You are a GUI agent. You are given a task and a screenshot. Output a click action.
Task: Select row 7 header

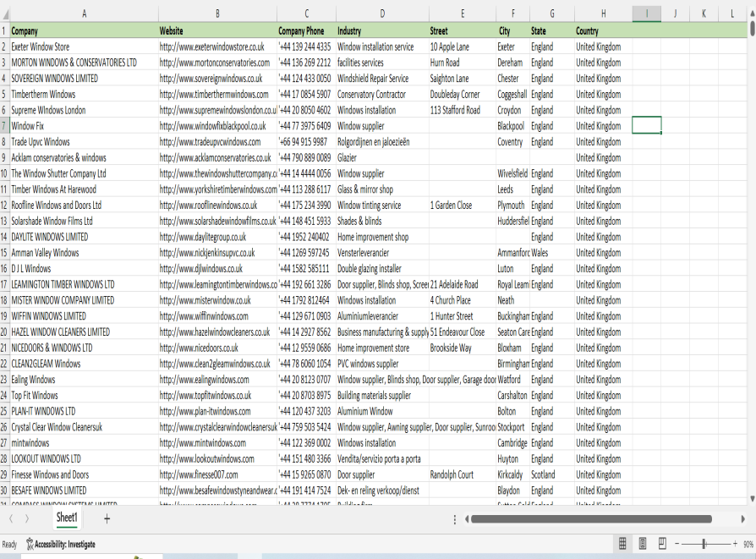(5, 126)
